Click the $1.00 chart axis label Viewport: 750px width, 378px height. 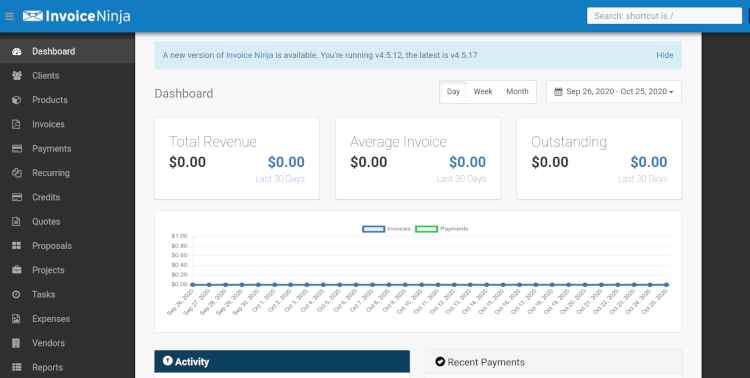coord(179,236)
